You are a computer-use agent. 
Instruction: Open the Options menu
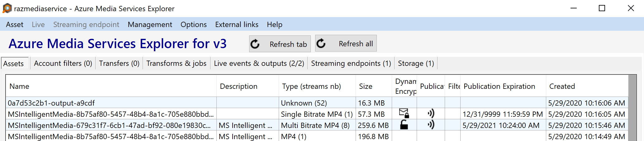tap(193, 25)
